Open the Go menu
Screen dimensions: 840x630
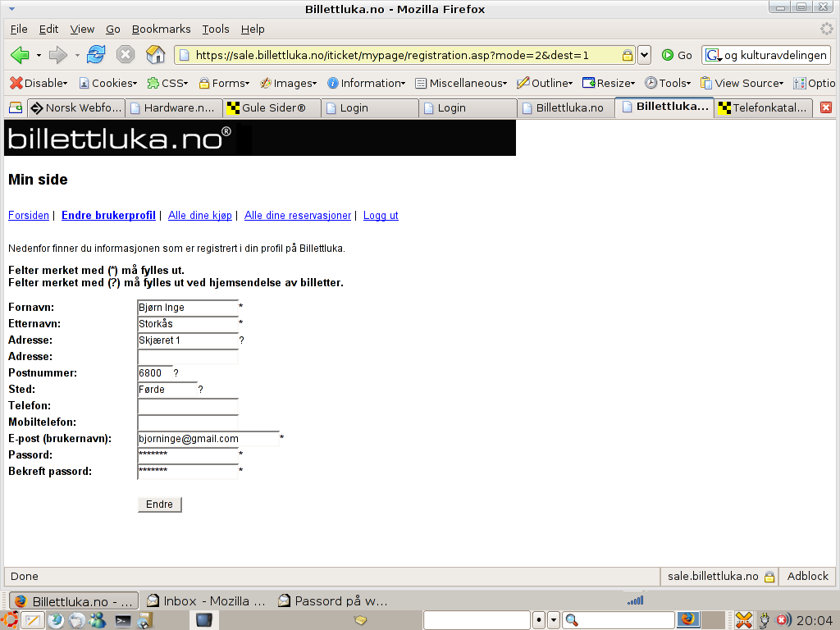pyautogui.click(x=112, y=29)
